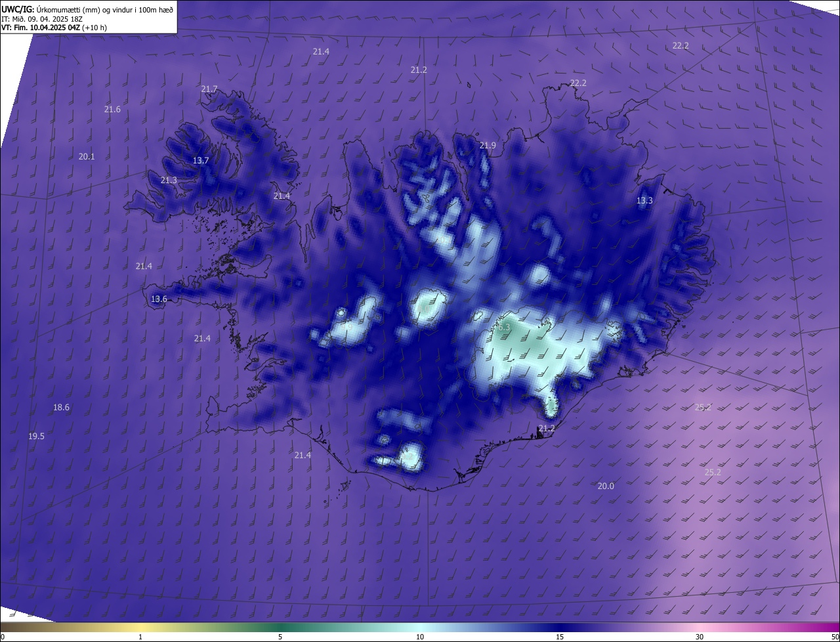This screenshot has width=840, height=642.
Task: Click the colorbar tick label 50
Action: [x=835, y=637]
